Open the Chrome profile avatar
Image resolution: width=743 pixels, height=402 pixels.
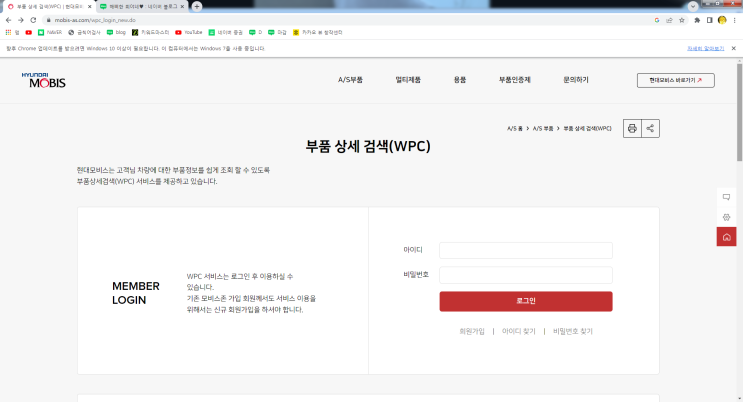[722, 20]
